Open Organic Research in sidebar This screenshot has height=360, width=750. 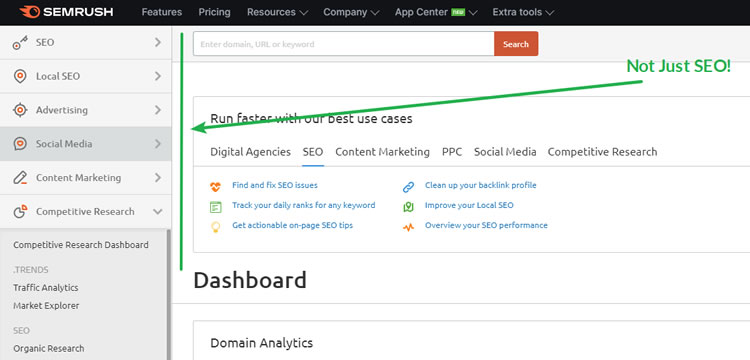coord(48,349)
